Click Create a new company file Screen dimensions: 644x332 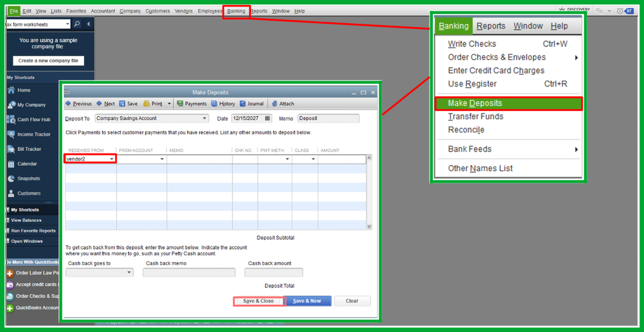48,61
